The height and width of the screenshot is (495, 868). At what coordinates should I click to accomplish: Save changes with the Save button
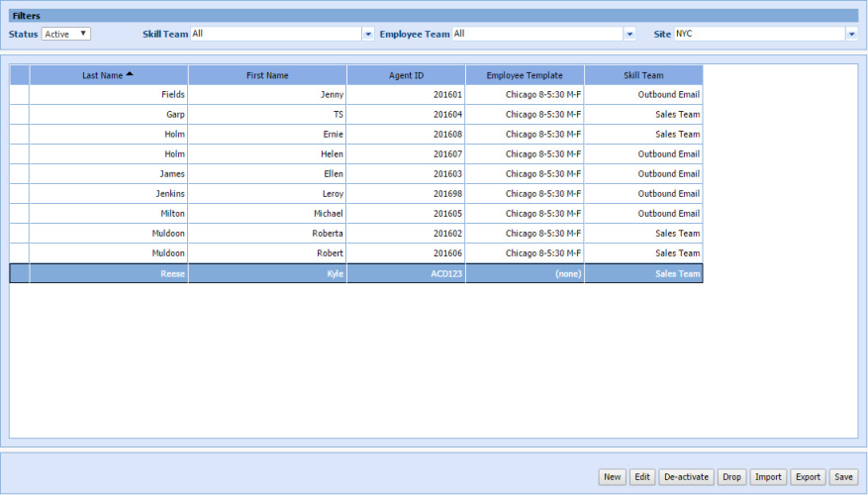tap(842, 477)
